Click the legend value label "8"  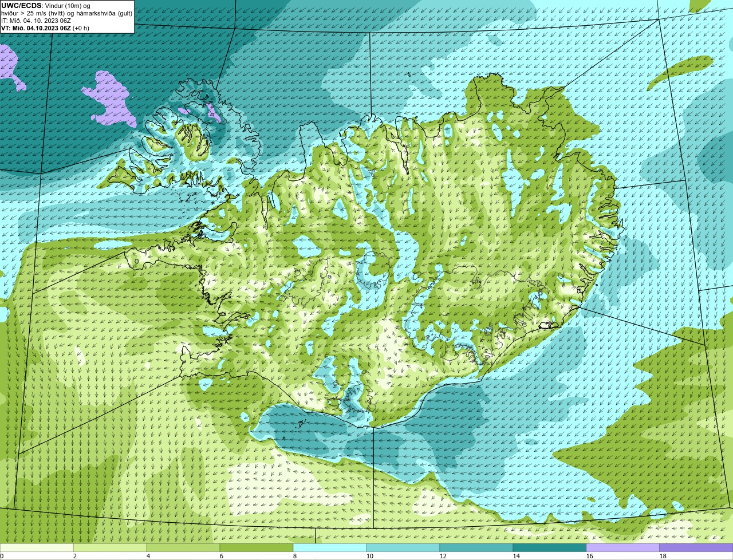[295, 556]
